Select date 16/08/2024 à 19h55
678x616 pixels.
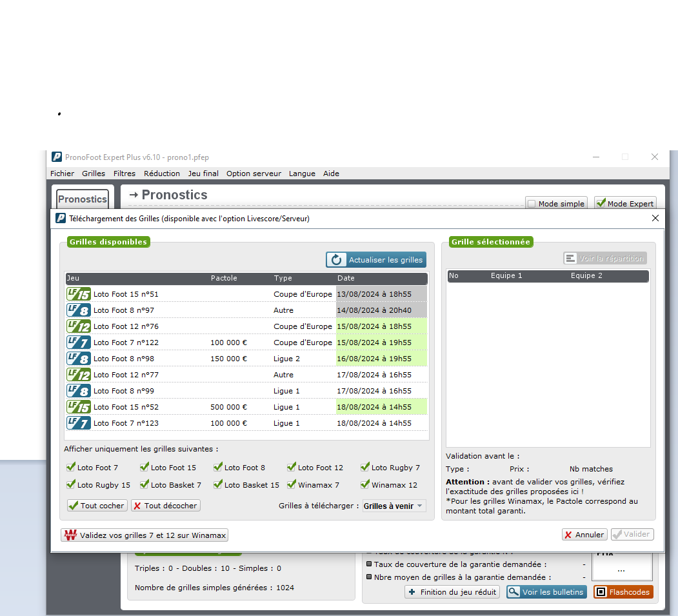[381, 359]
